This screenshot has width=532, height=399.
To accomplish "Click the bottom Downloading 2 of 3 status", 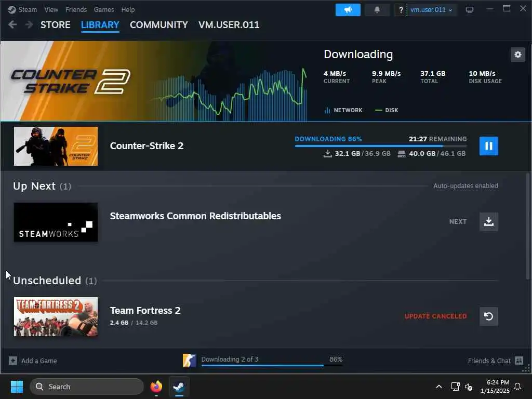I will click(x=230, y=359).
